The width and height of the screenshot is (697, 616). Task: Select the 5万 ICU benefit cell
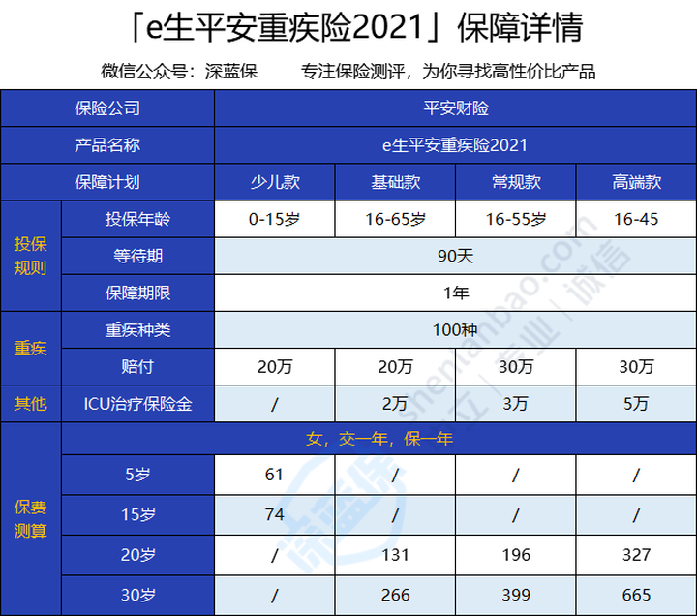point(636,403)
